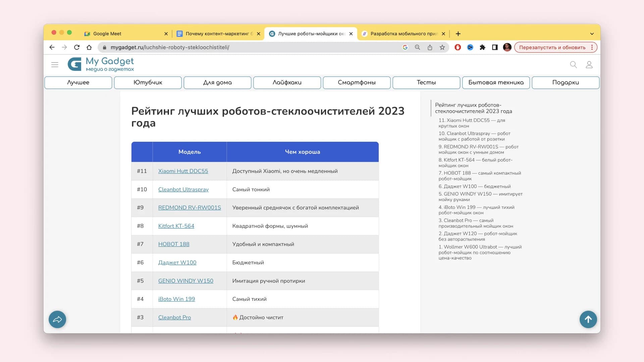
Task: Click the Chrome zoom magnifier in the address bar
Action: tap(417, 47)
